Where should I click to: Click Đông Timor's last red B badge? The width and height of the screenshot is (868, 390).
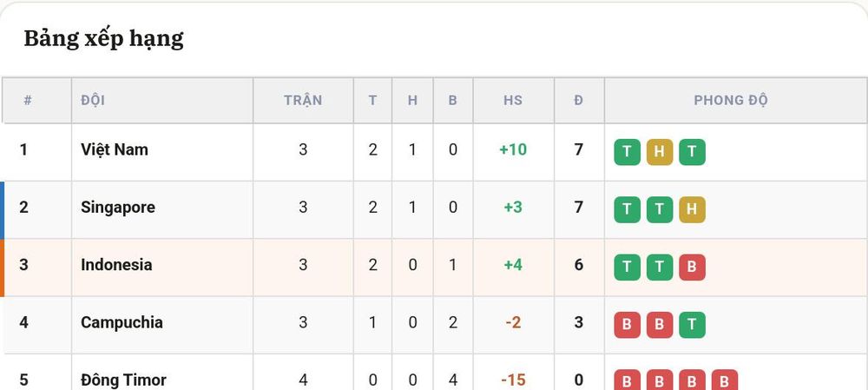tap(725, 380)
